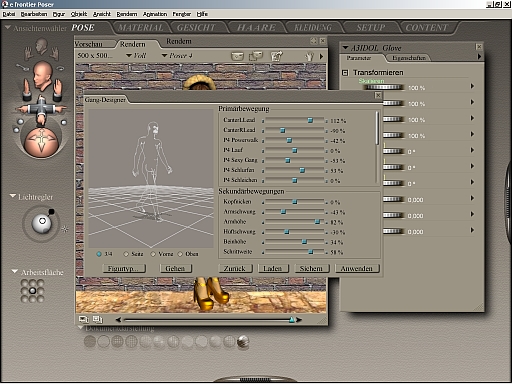512x384 pixels.
Task: Click the new render window icon
Action: pyautogui.click(x=276, y=56)
